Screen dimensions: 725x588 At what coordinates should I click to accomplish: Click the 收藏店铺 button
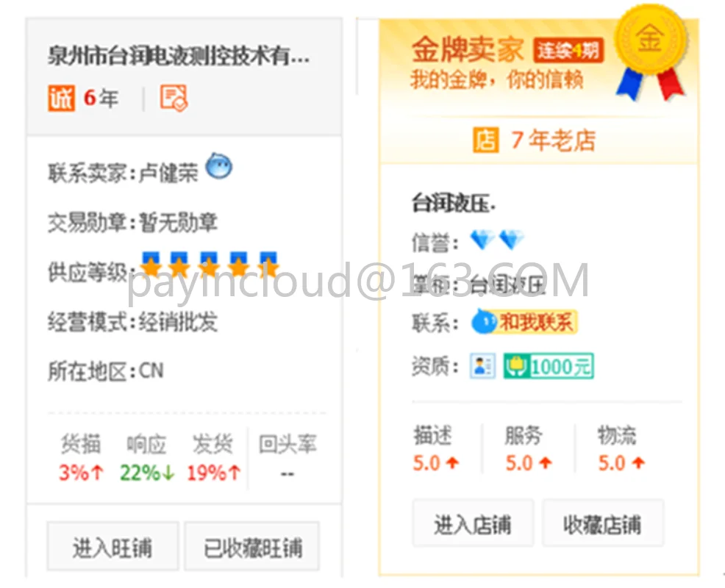[x=603, y=523]
